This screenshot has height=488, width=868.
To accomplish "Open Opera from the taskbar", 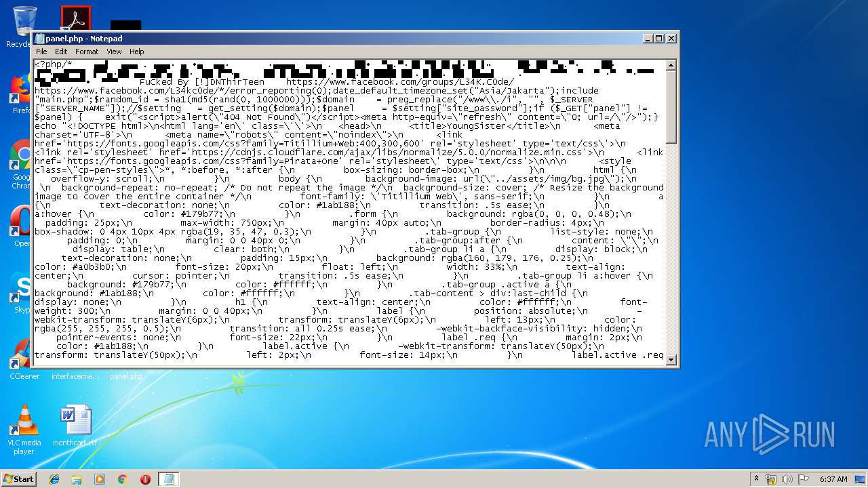I will (x=145, y=479).
